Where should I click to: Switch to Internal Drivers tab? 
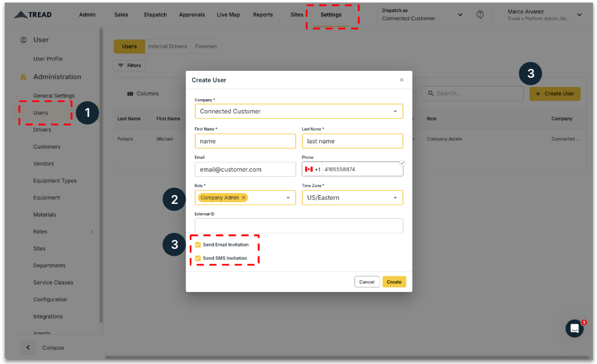[x=168, y=47]
